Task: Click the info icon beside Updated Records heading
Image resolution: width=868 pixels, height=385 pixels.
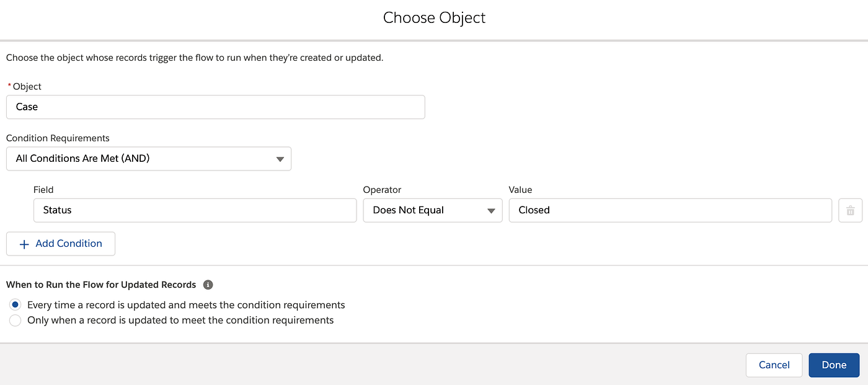Action: (208, 285)
